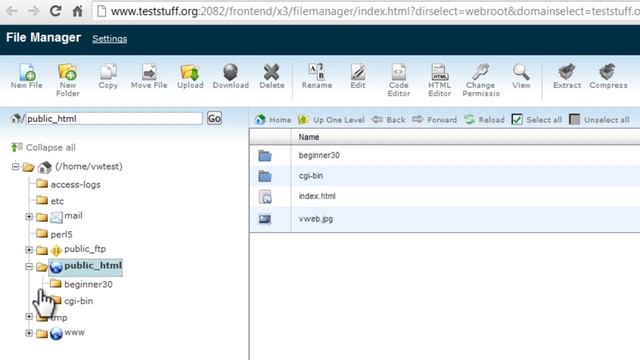
Task: Select perl5 folder in tree
Action: (x=61, y=234)
